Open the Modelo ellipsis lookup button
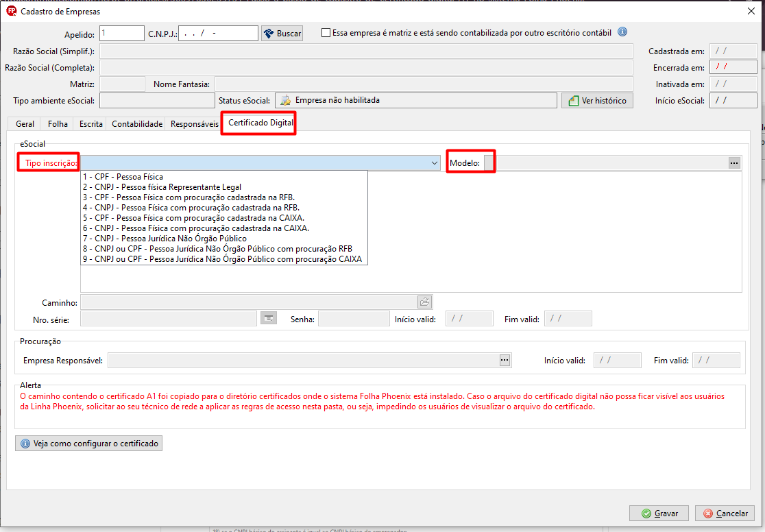Image resolution: width=765 pixels, height=532 pixels. click(x=733, y=163)
